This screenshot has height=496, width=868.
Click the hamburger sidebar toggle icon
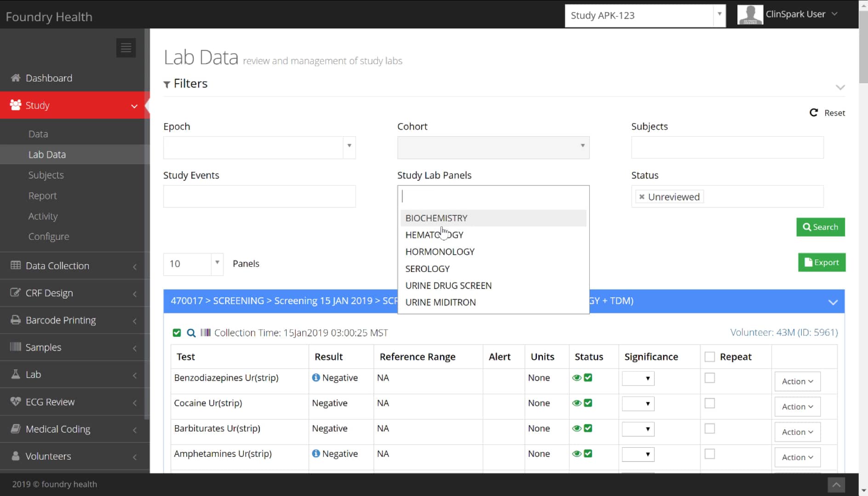point(126,48)
